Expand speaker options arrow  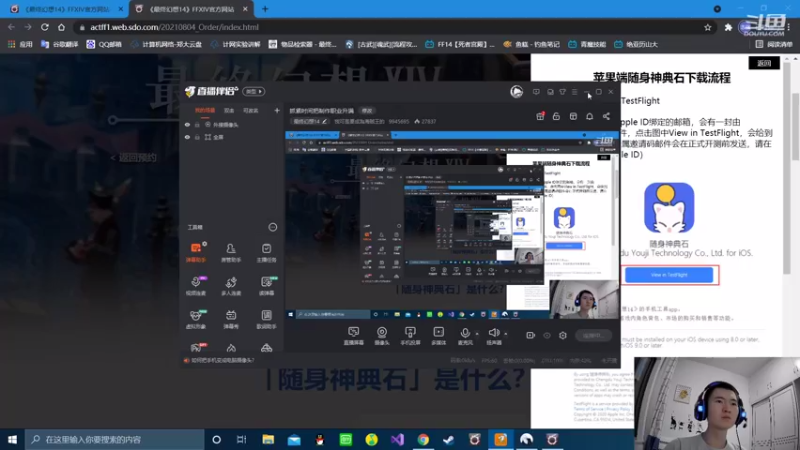pos(506,334)
